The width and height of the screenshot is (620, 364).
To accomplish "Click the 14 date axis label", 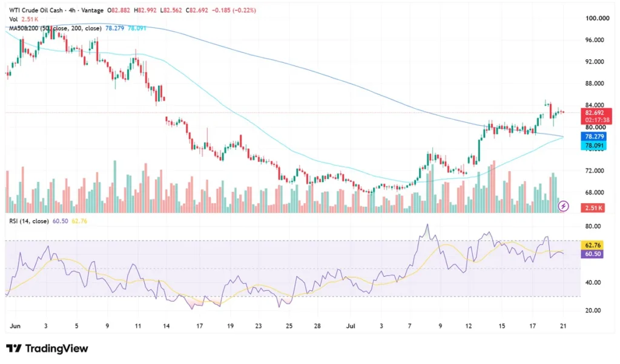I will click(166, 326).
